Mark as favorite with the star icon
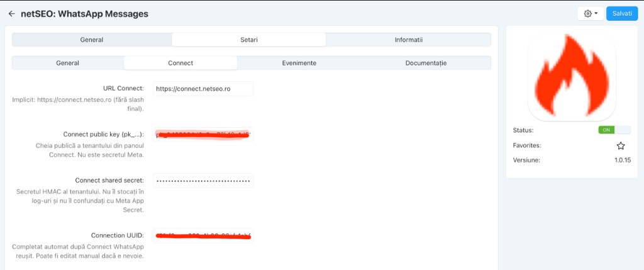The image size is (644, 270). pyautogui.click(x=621, y=145)
